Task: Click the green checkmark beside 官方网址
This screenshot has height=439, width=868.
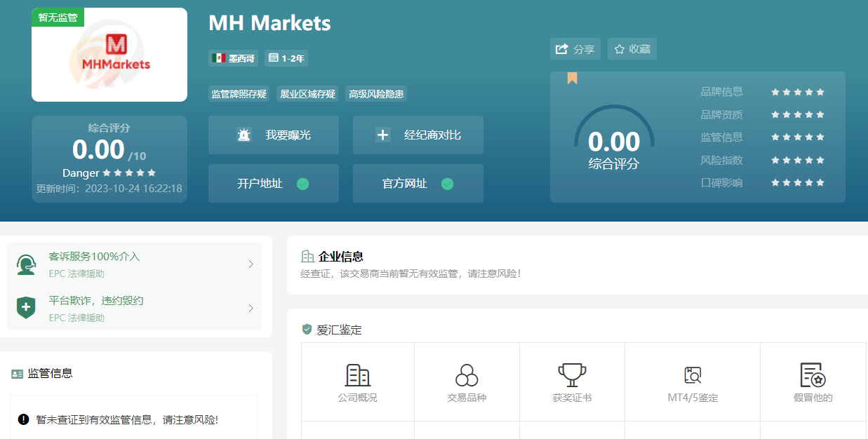Action: click(447, 184)
